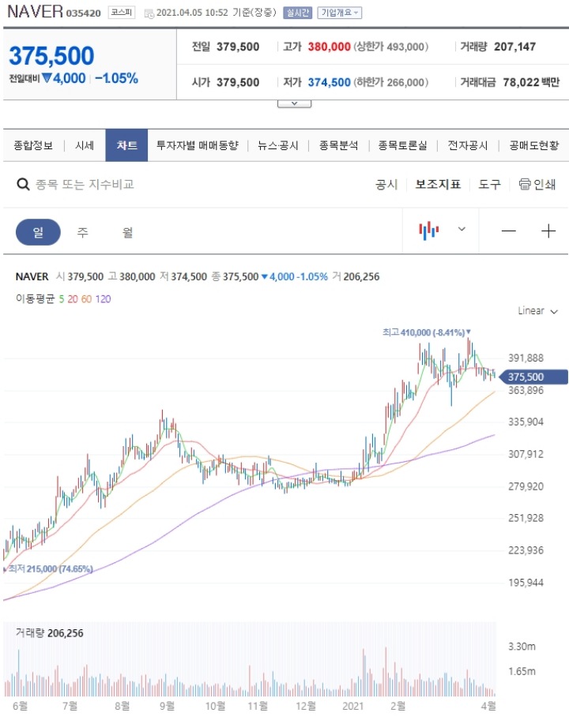Select the 차트 tab
Image resolution: width=569 pixels, height=728 pixels.
[126, 145]
